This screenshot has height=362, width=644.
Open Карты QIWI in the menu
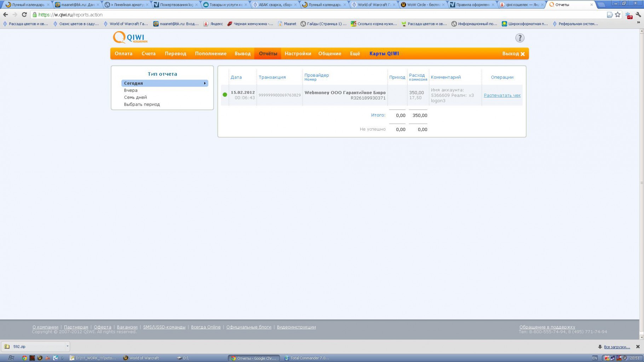pos(384,53)
